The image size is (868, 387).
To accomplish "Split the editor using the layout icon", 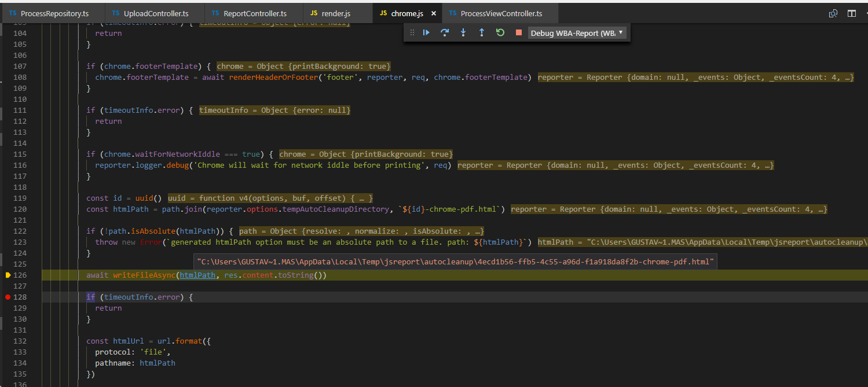I will [852, 12].
